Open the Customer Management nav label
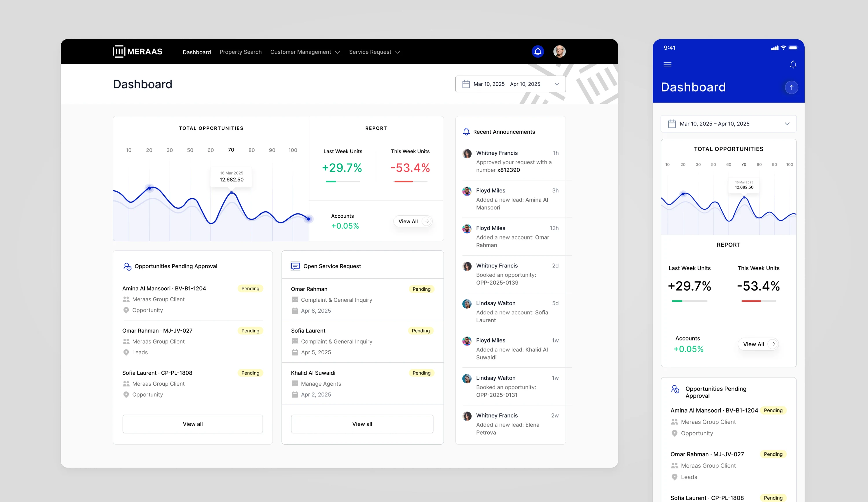Image resolution: width=868 pixels, height=502 pixels. click(300, 52)
